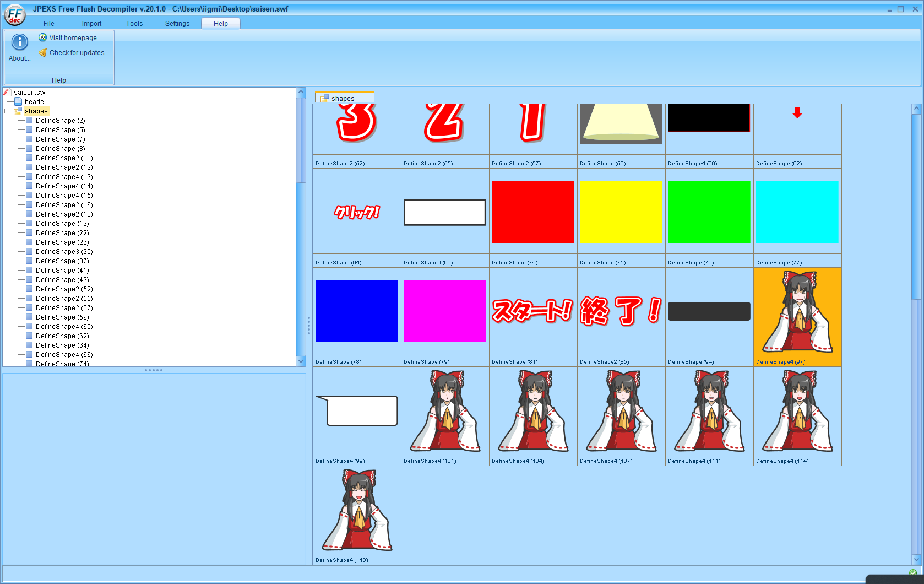Select the header tree item
Viewport: 924px width, 584px height.
point(35,102)
